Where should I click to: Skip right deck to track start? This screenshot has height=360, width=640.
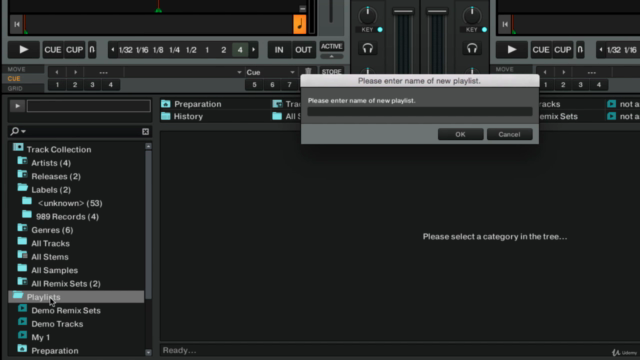[x=505, y=24]
